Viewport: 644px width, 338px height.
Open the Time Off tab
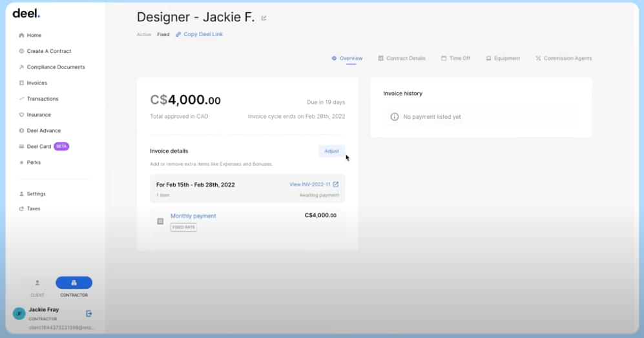455,59
